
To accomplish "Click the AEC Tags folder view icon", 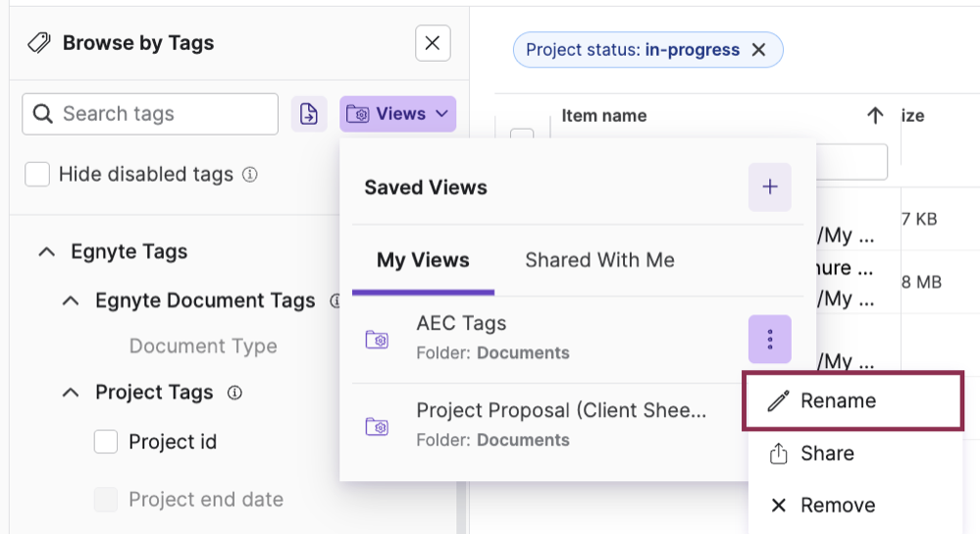I will [x=377, y=340].
